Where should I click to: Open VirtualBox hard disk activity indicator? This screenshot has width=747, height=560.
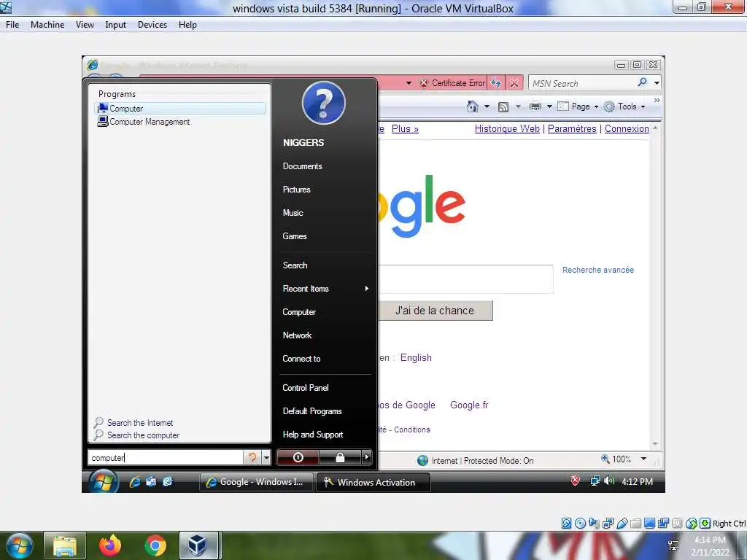566,524
